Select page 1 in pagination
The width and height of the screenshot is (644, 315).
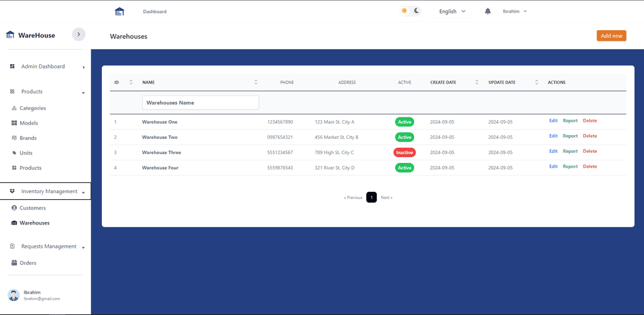click(371, 197)
